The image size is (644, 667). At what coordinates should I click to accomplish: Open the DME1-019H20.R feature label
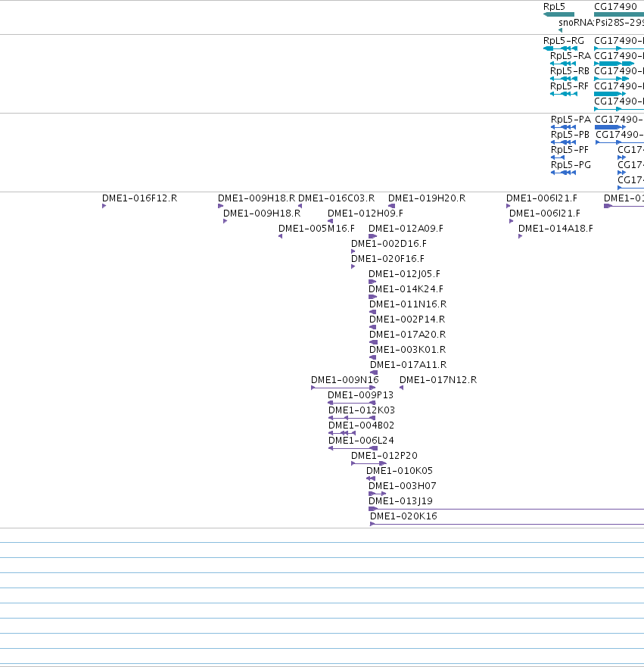pos(426,198)
